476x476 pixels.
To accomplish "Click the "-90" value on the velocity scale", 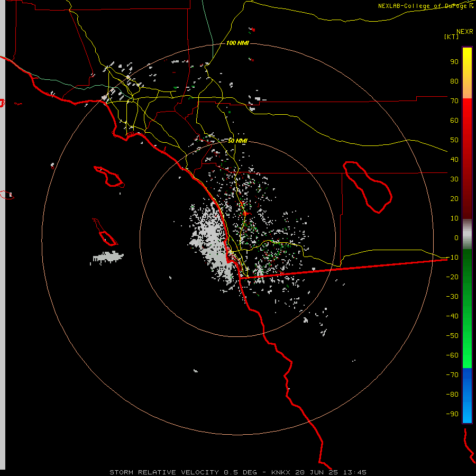I will pyautogui.click(x=452, y=414).
